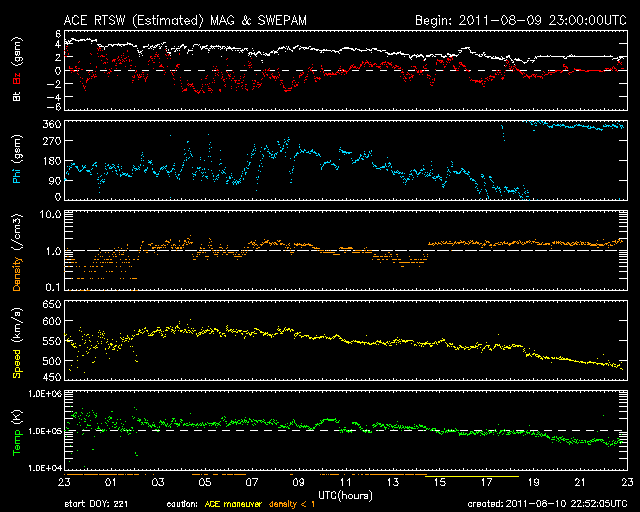Click the '1.0E+05' tick on the Temp axis

pos(45,431)
